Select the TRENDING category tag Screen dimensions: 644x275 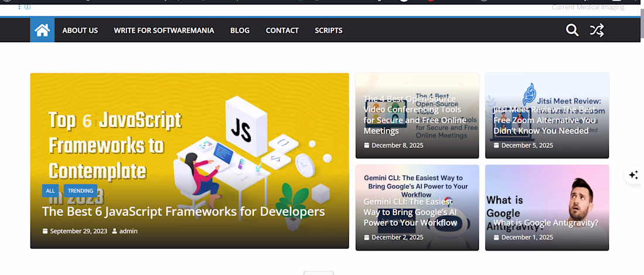pos(81,191)
